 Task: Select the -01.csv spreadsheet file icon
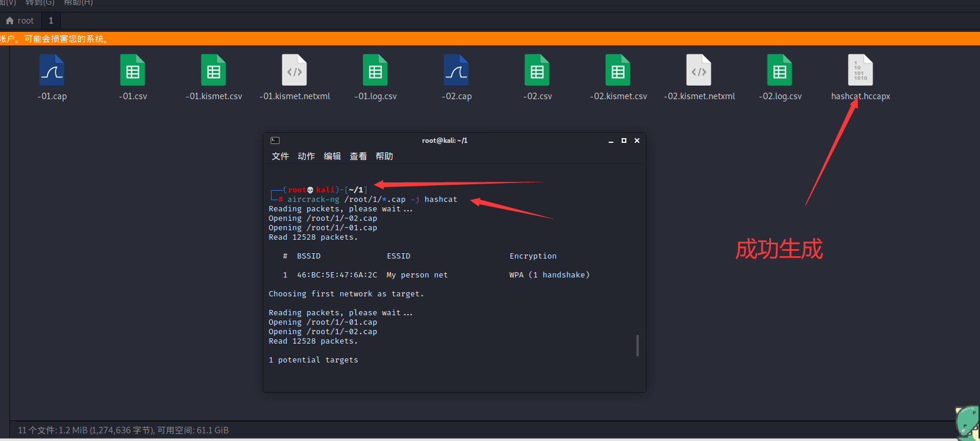click(x=133, y=70)
